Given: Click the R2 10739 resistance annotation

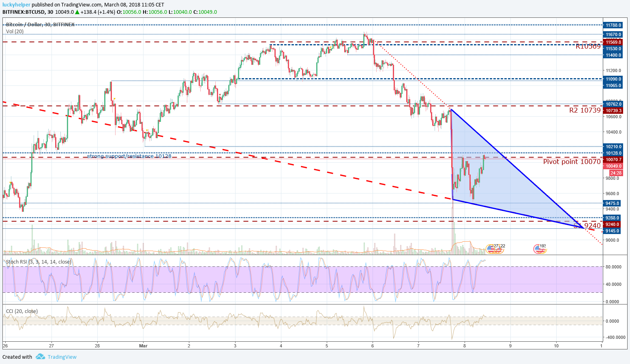Looking at the screenshot, I should coord(585,110).
